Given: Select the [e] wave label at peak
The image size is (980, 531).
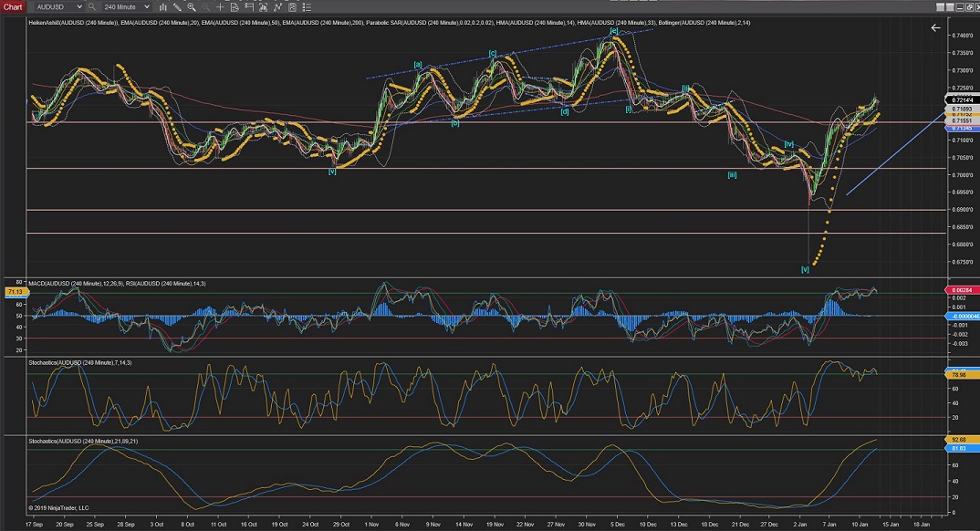Looking at the screenshot, I should point(614,31).
